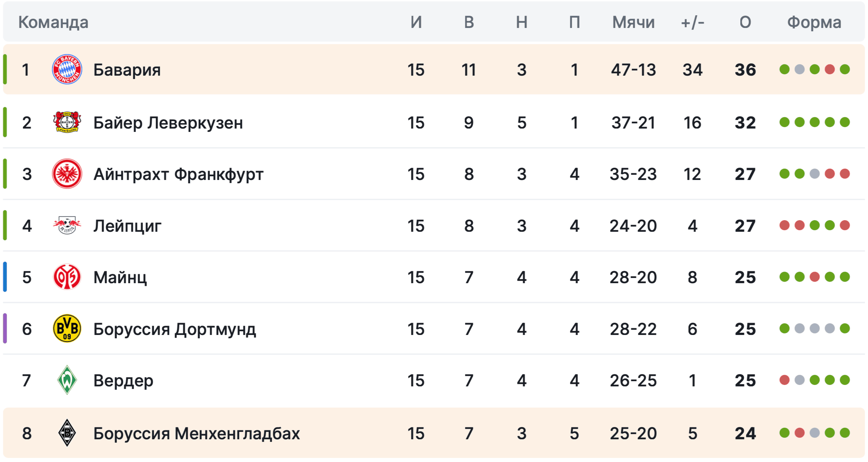The width and height of the screenshot is (868, 462).
Task: Click the Bayern Munich club logo
Action: (67, 70)
